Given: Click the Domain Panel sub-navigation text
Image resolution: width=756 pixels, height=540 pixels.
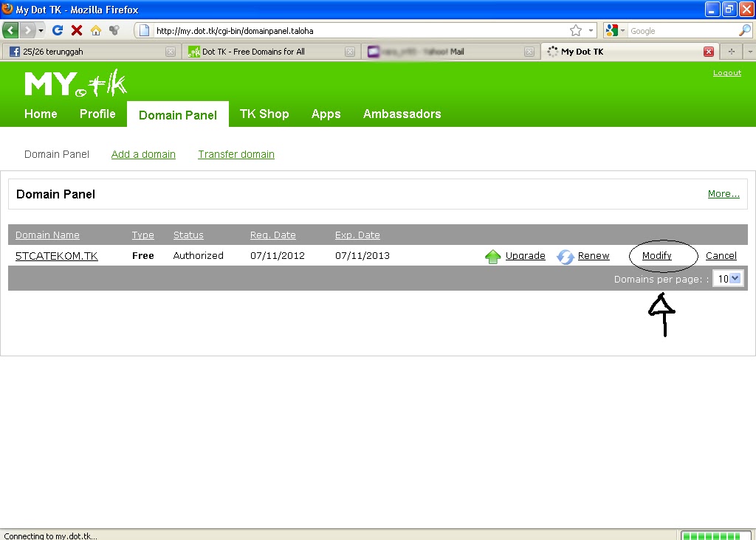Looking at the screenshot, I should coord(57,154).
